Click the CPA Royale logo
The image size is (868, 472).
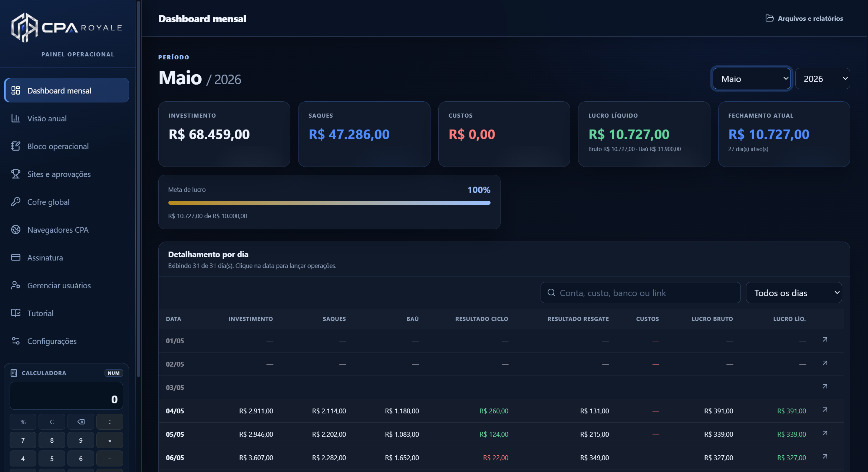[x=67, y=28]
